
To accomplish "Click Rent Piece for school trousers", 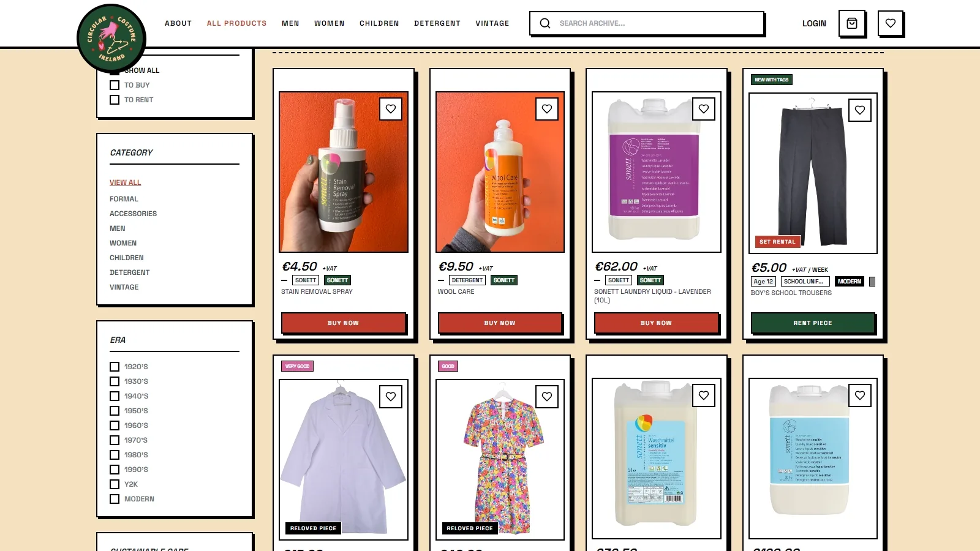I will click(x=813, y=323).
